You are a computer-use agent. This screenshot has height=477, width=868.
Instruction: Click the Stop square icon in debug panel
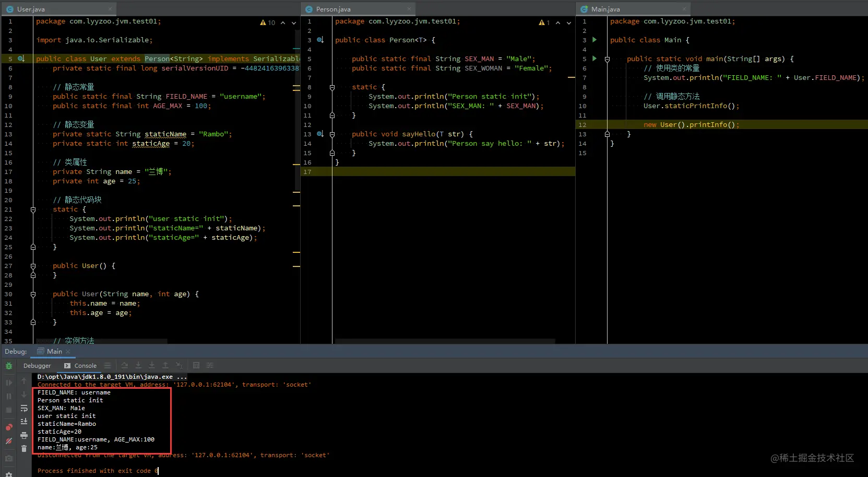pos(9,410)
